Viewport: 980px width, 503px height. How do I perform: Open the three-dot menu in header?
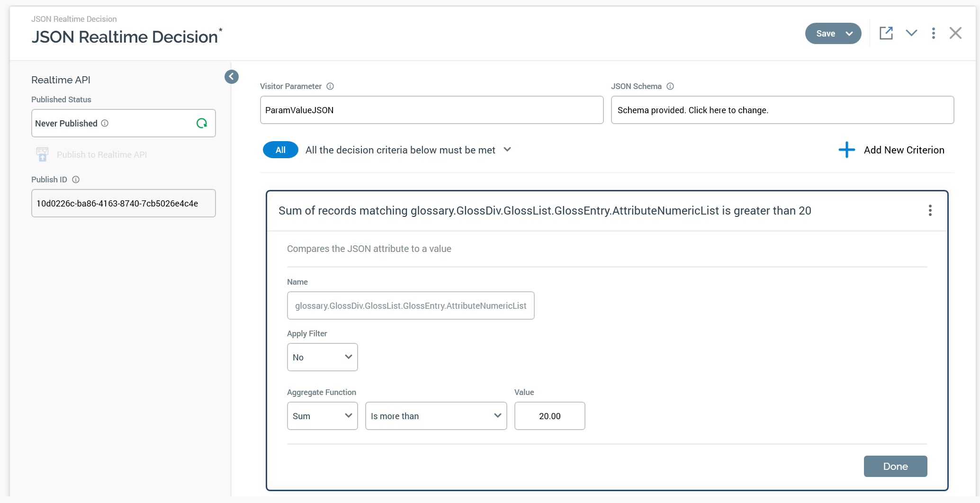click(933, 33)
